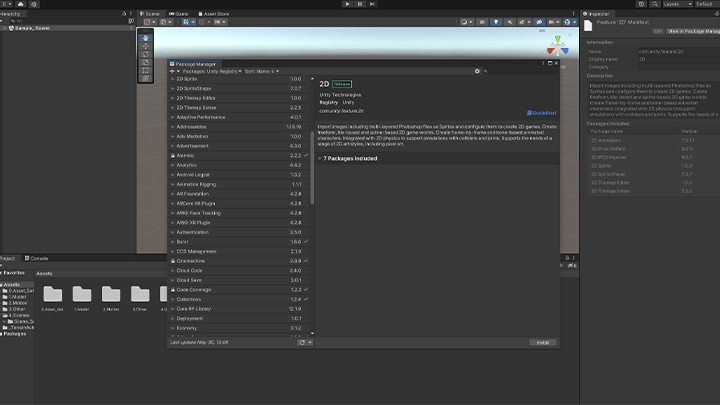Click the Step frame button
Image resolution: width=720 pixels, height=405 pixels.
(372, 4)
